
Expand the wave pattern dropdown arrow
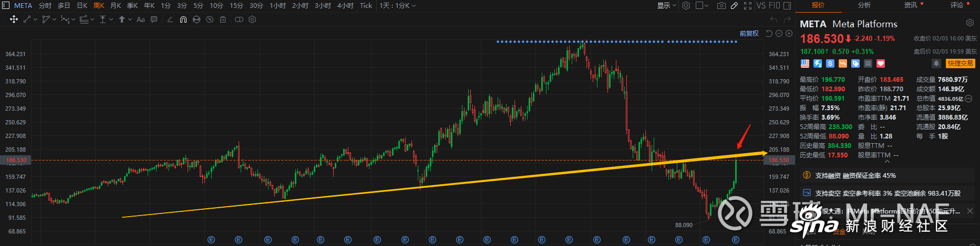[x=73, y=19]
